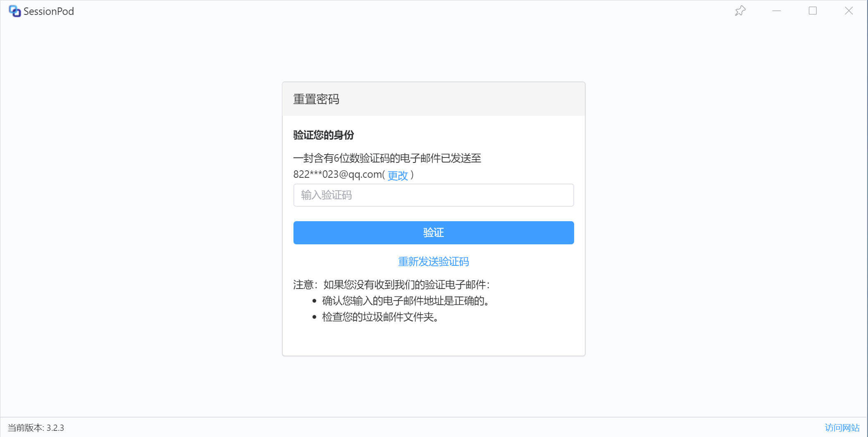This screenshot has height=437, width=868.
Task: Click the 注意 notice text line
Action: click(x=391, y=284)
